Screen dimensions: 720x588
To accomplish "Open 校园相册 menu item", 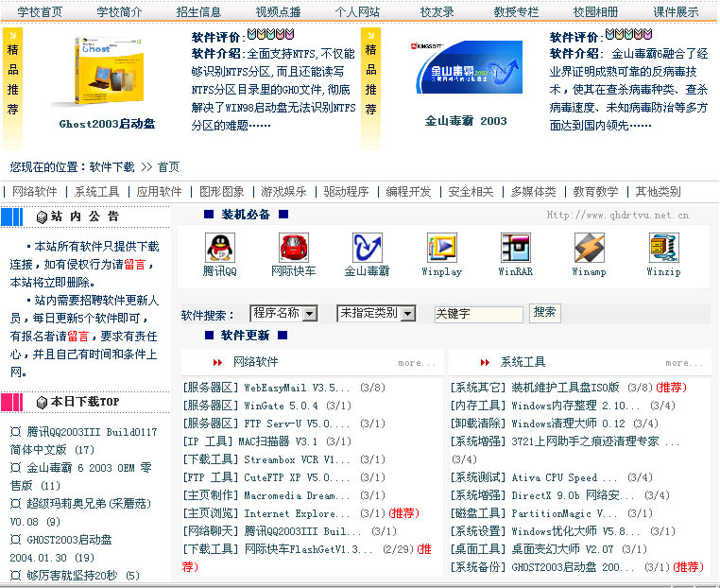I will tap(595, 12).
